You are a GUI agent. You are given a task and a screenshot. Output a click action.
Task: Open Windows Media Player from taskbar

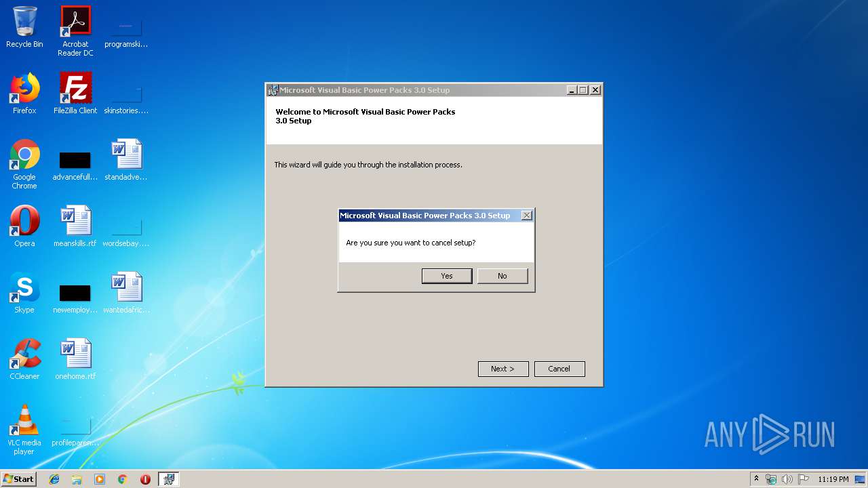pyautogui.click(x=100, y=479)
